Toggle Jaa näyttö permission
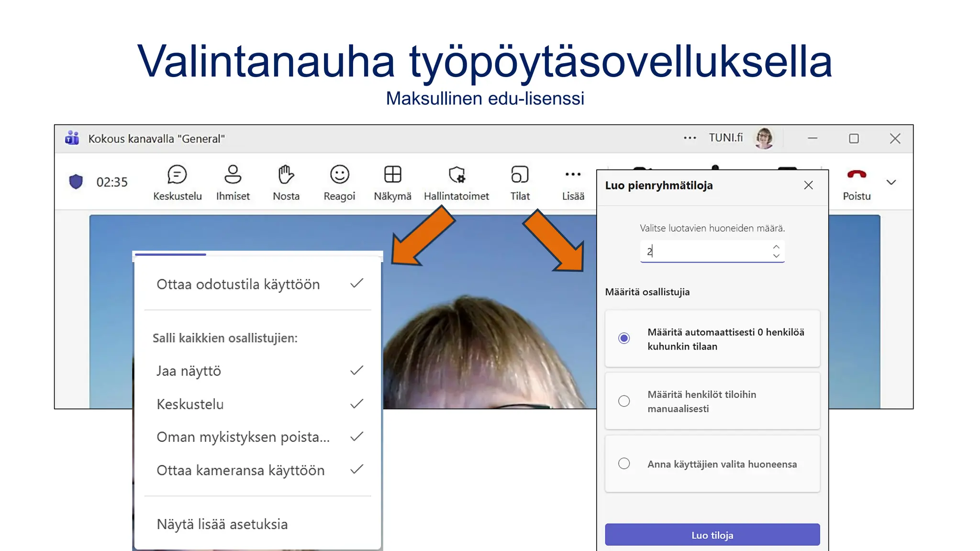 pos(258,371)
